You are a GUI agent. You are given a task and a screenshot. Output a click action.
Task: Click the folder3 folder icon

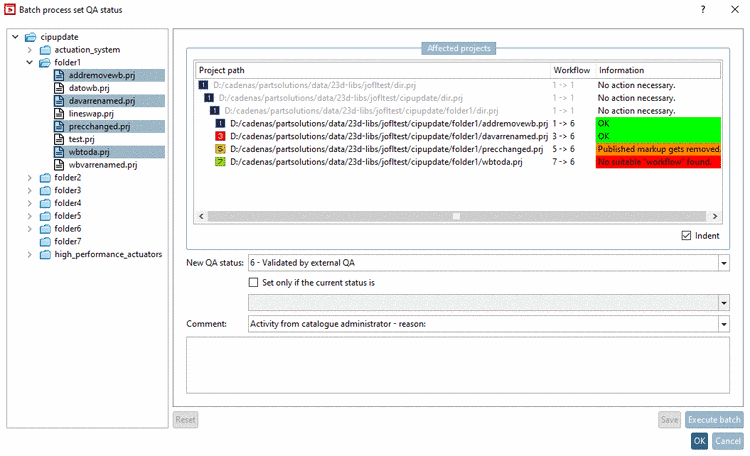(x=45, y=190)
